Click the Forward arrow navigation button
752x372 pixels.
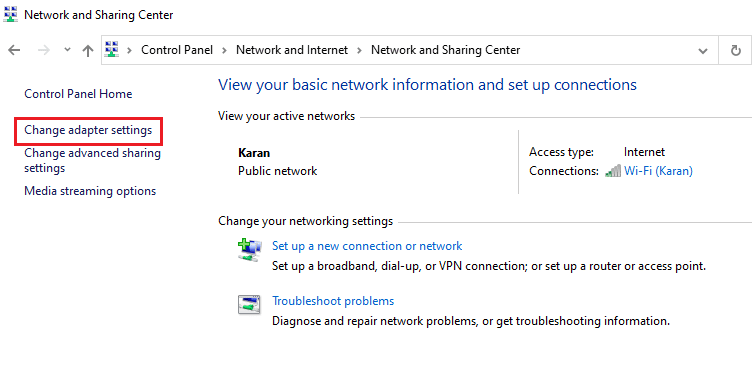[x=44, y=50]
